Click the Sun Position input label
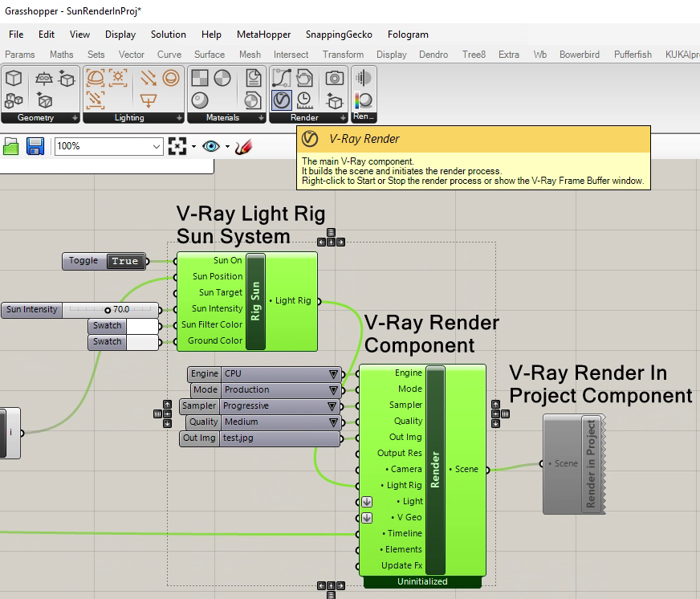The image size is (700, 599). pos(218,276)
